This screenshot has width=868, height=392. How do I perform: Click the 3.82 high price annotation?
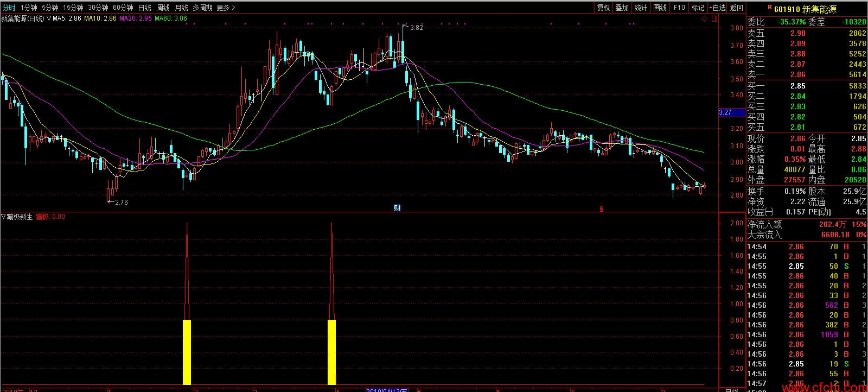(x=416, y=27)
